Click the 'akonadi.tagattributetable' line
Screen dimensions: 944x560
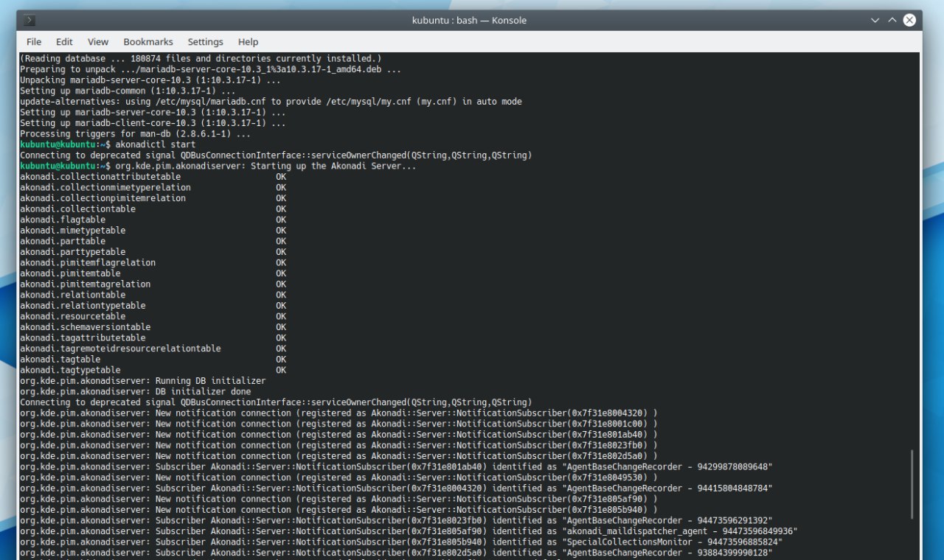[x=153, y=337]
